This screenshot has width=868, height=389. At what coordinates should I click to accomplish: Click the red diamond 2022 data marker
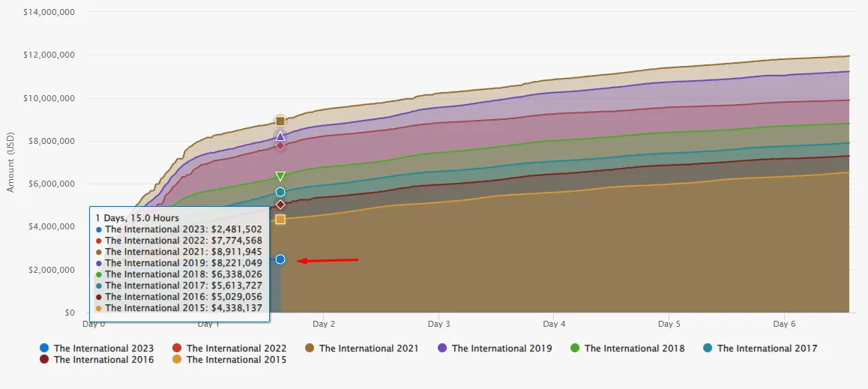(280, 145)
